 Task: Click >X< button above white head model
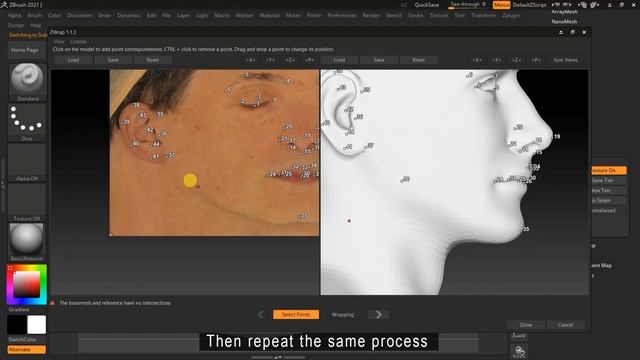coord(477,60)
